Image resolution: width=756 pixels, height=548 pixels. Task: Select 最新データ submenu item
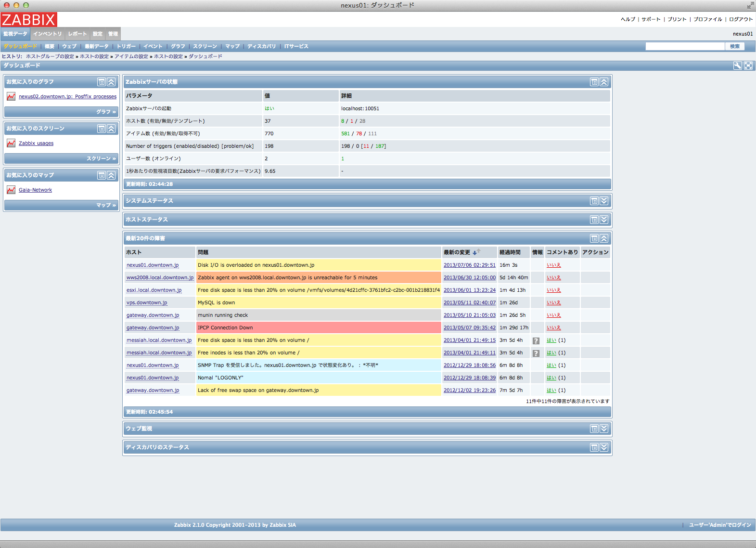(x=97, y=46)
